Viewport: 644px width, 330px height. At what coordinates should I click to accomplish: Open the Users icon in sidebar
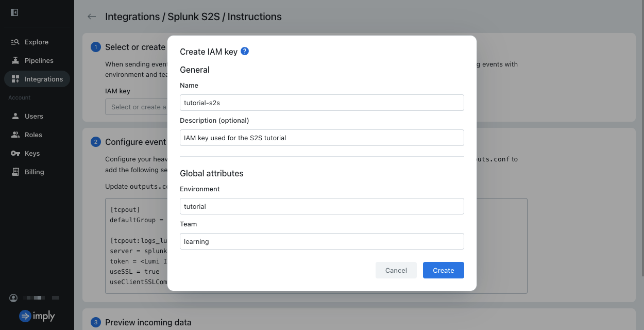pyautogui.click(x=15, y=116)
